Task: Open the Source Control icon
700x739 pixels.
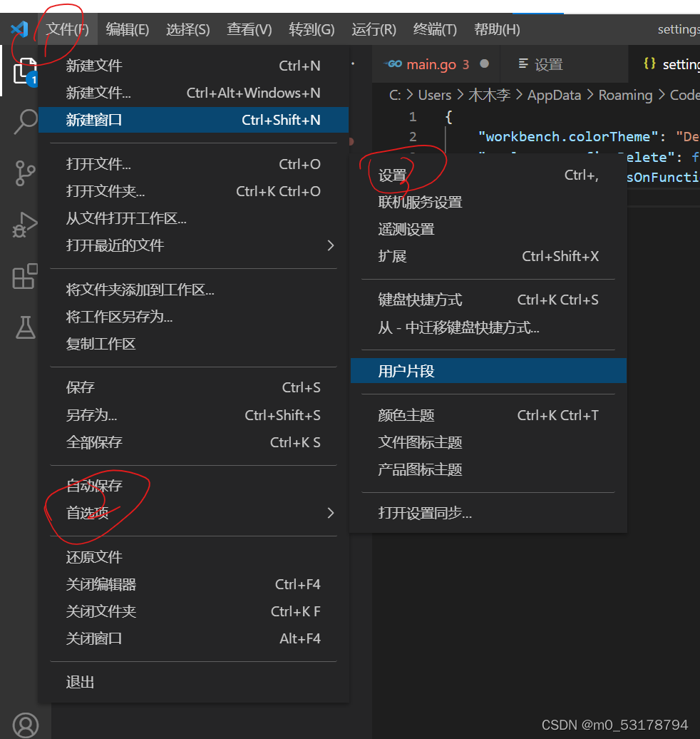Action: [25, 173]
